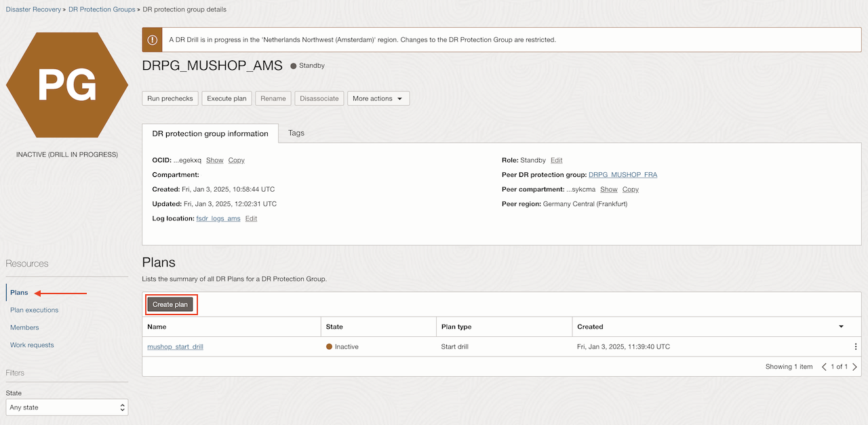Expand the More actions dropdown
The height and width of the screenshot is (425, 868).
pos(378,98)
